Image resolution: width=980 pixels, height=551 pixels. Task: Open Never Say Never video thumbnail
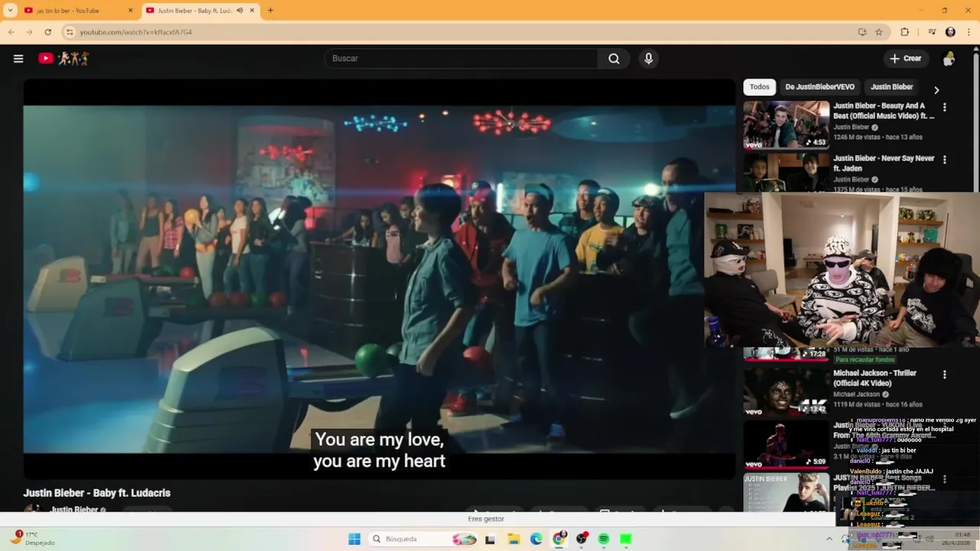(786, 172)
